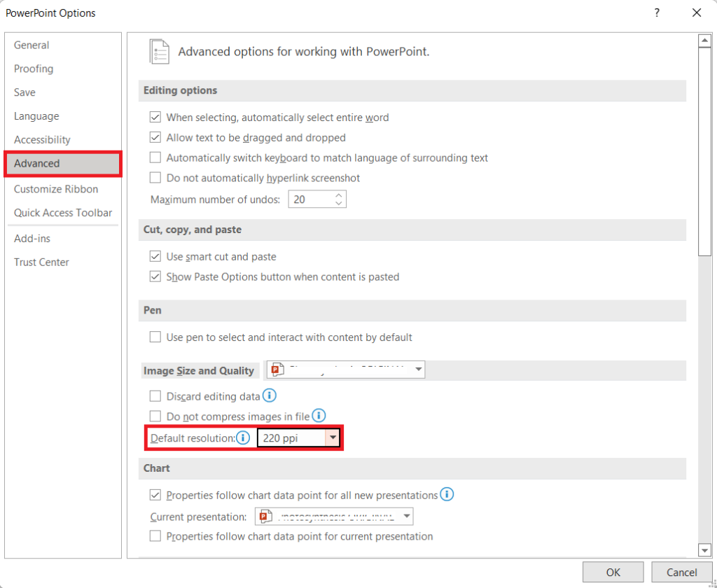
Task: Click the Advanced options page icon at top
Action: tap(159, 51)
